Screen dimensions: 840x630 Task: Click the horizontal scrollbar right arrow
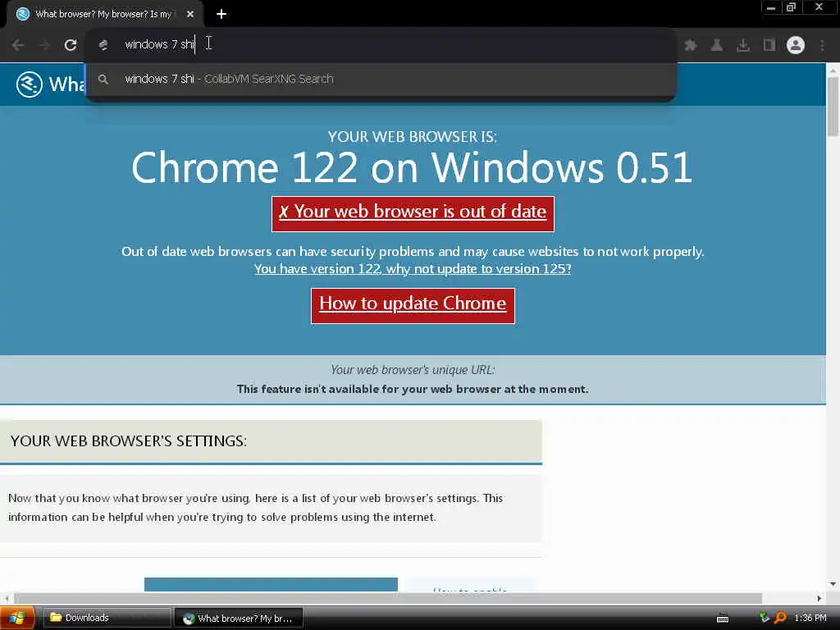point(819,598)
